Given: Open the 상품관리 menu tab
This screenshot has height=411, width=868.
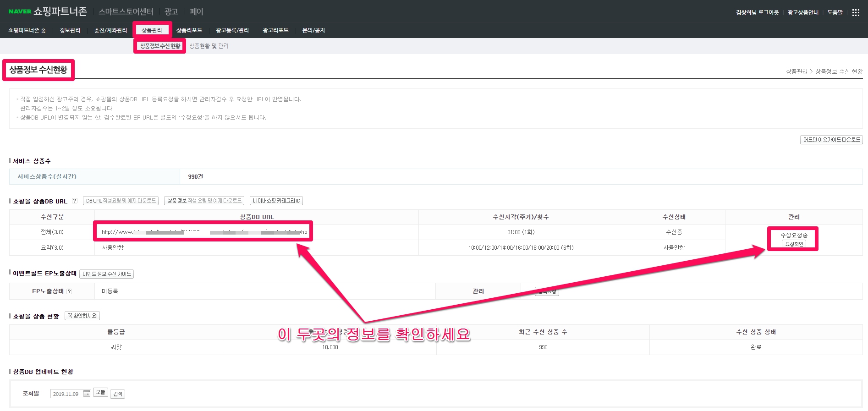Looking at the screenshot, I should point(152,30).
